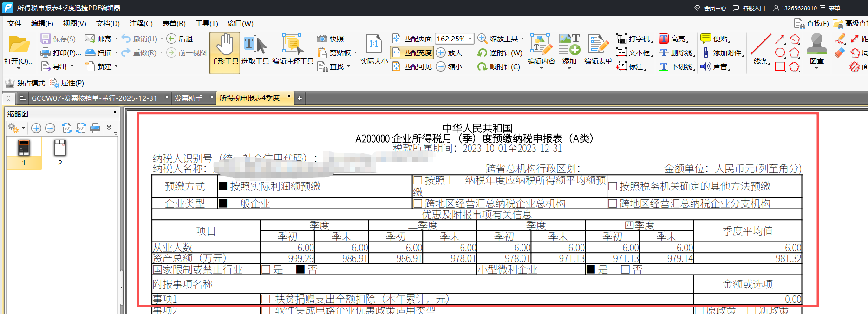Enlarge thumbnails with the plus icon
868x314 pixels.
[36, 128]
